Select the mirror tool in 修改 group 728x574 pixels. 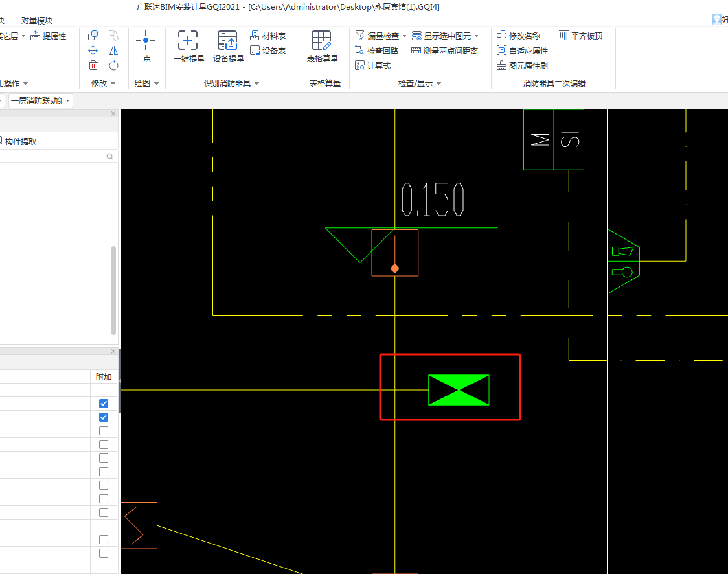(113, 51)
